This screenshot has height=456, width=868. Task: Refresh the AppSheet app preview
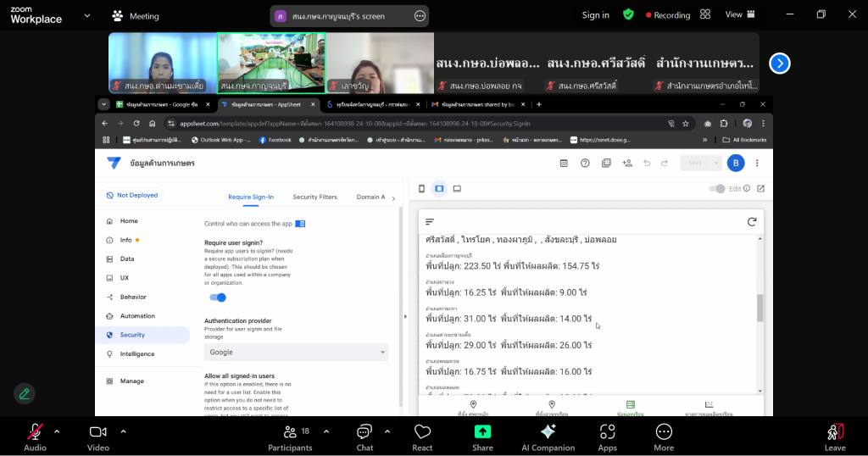point(751,222)
